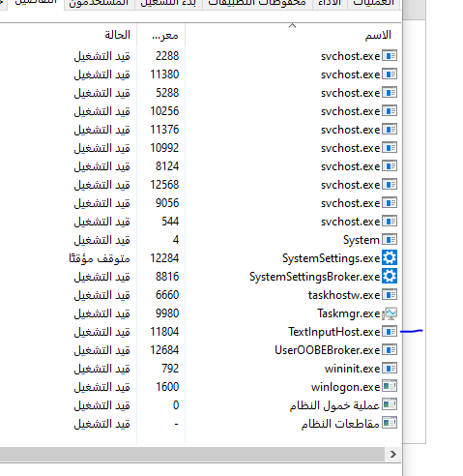The image size is (463, 476).
Task: Select the TextInputHost.exe process name
Action: click(x=334, y=332)
